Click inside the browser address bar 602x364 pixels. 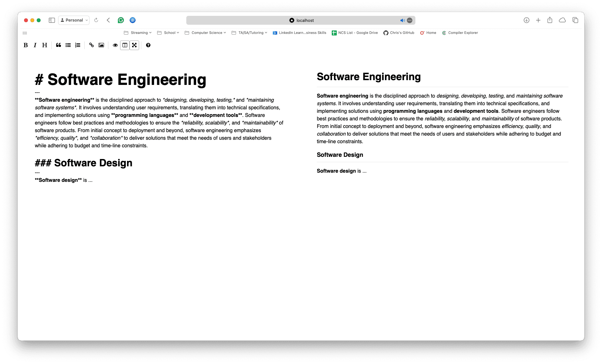[301, 20]
